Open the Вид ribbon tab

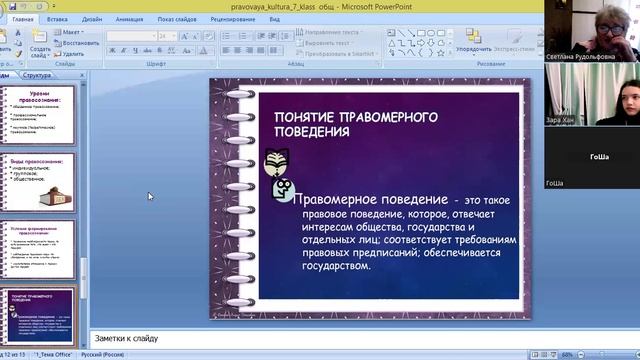[x=274, y=19]
